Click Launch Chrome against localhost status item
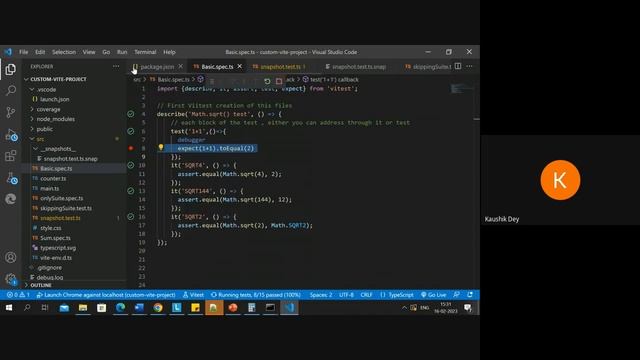Viewport: 640px width, 360px height. click(x=106, y=295)
